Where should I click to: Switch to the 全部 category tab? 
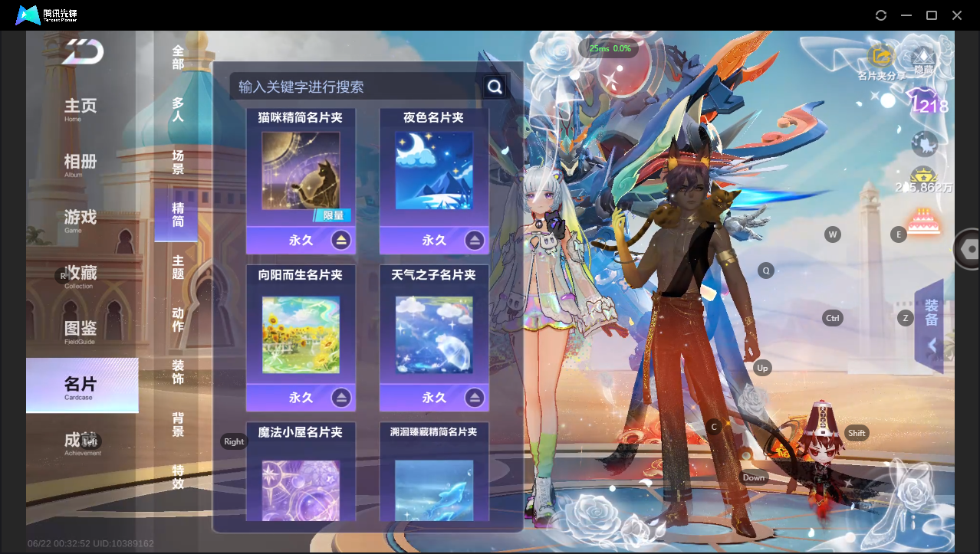coord(178,57)
